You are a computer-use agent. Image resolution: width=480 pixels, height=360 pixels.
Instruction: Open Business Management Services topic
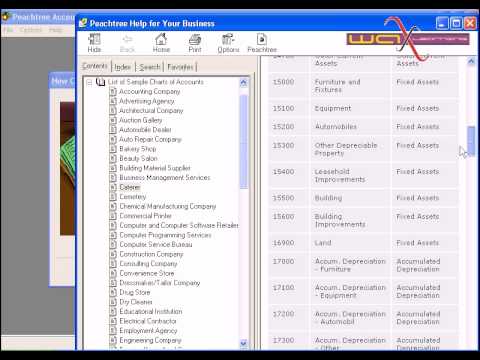click(x=165, y=178)
